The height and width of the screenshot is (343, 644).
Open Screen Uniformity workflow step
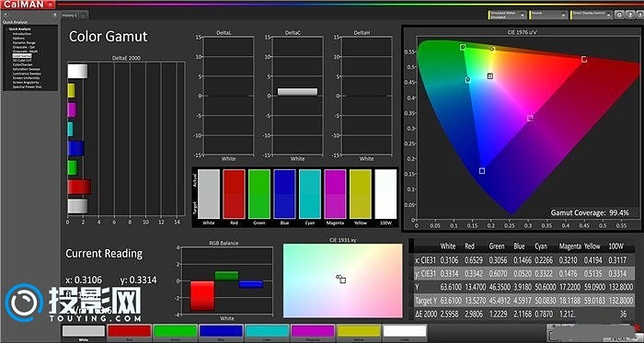[x=26, y=78]
